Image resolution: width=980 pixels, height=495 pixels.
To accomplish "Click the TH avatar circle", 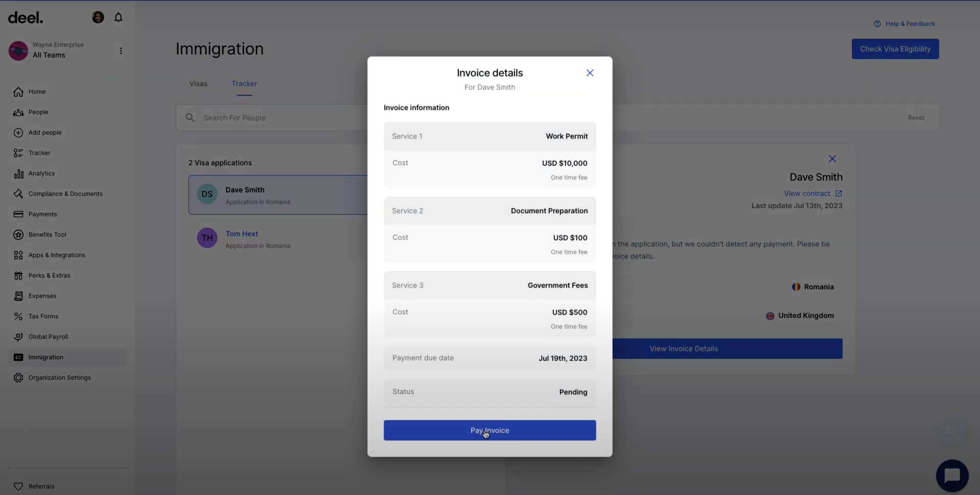I will [x=207, y=238].
